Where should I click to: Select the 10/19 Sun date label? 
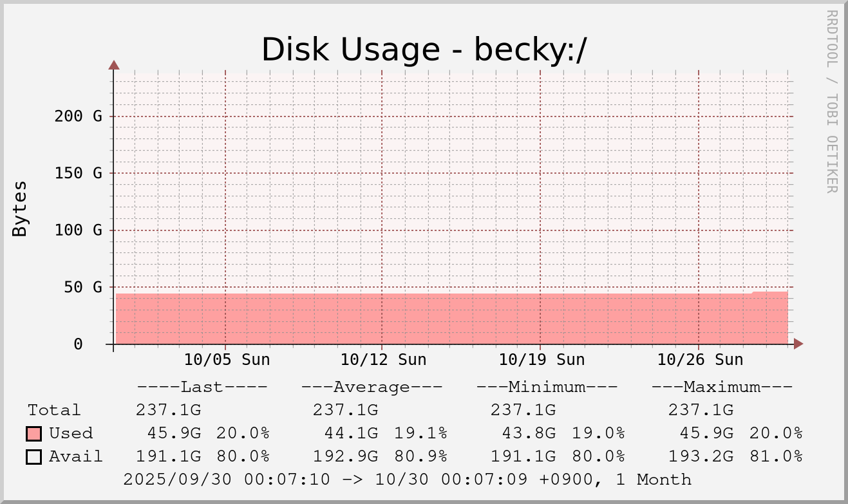pos(542,360)
